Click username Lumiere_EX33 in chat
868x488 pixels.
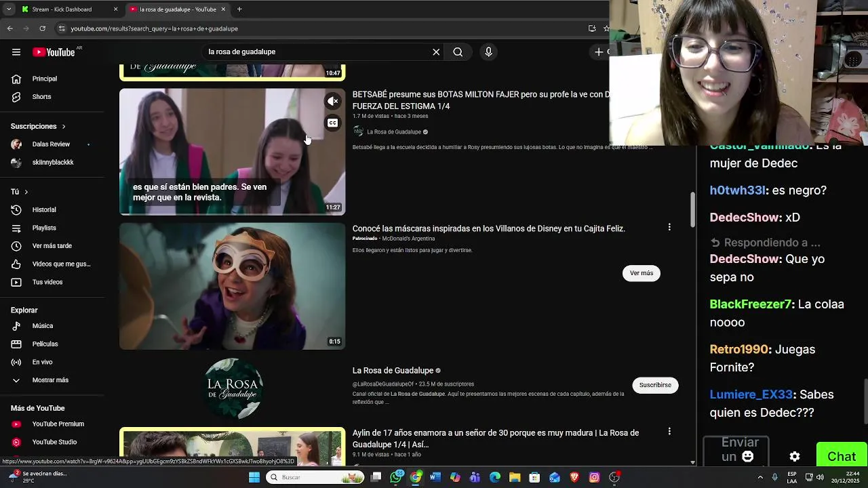(x=751, y=394)
